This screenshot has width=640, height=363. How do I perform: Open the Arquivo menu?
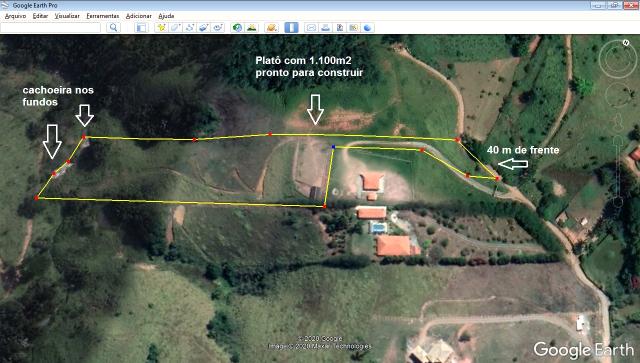(15, 16)
